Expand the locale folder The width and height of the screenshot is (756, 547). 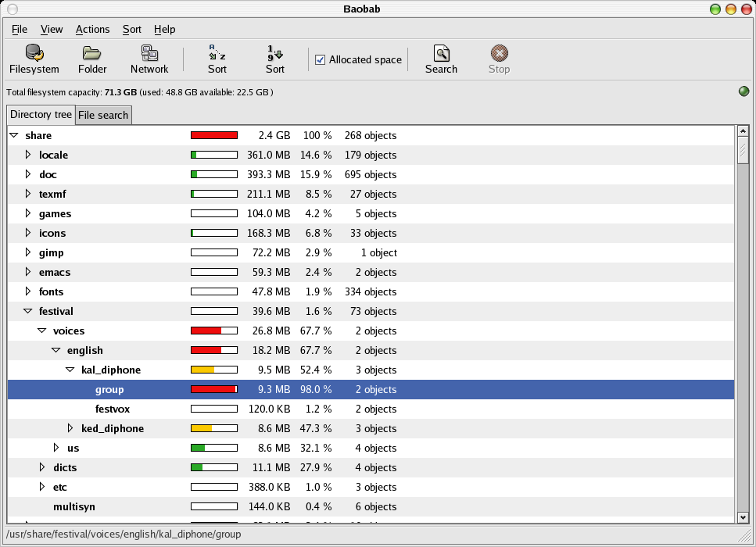click(27, 155)
